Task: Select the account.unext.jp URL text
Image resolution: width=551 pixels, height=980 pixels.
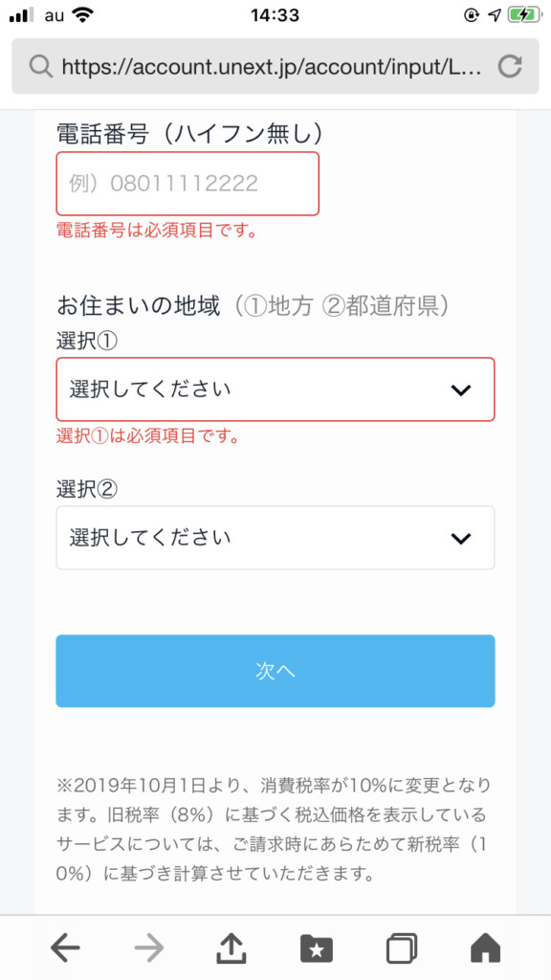Action: [x=272, y=67]
